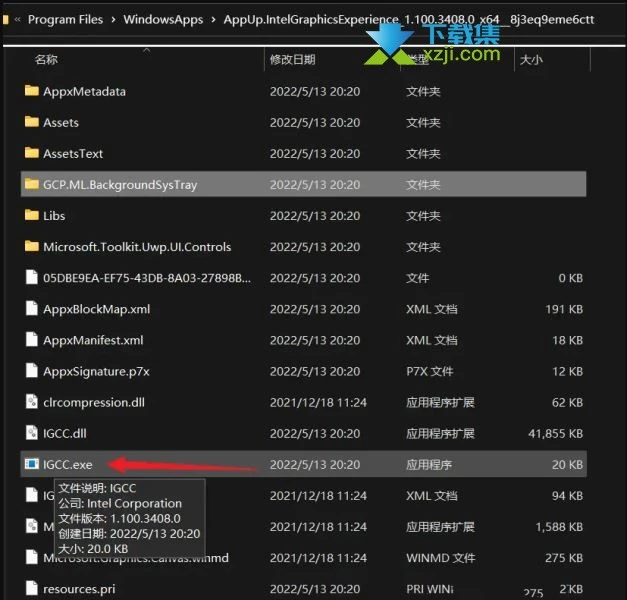Click the 94 KB size cell

[567, 496]
